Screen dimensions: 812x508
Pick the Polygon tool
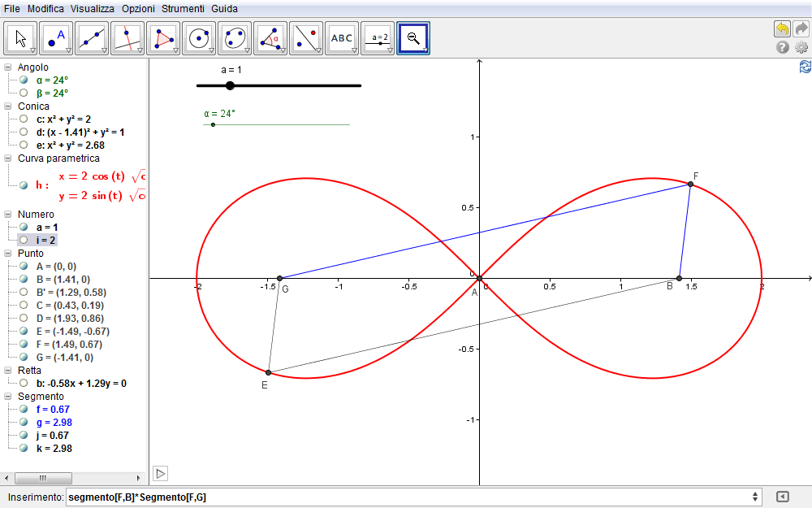pyautogui.click(x=163, y=38)
